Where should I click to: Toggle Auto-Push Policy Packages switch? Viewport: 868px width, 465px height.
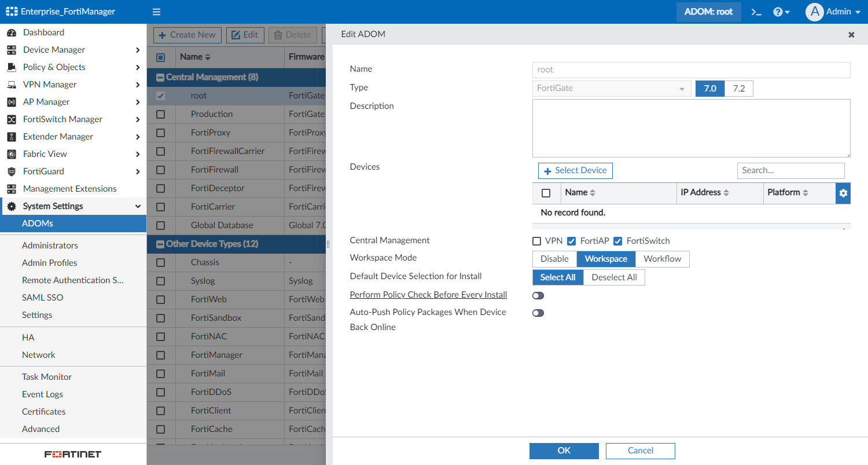[x=538, y=313]
